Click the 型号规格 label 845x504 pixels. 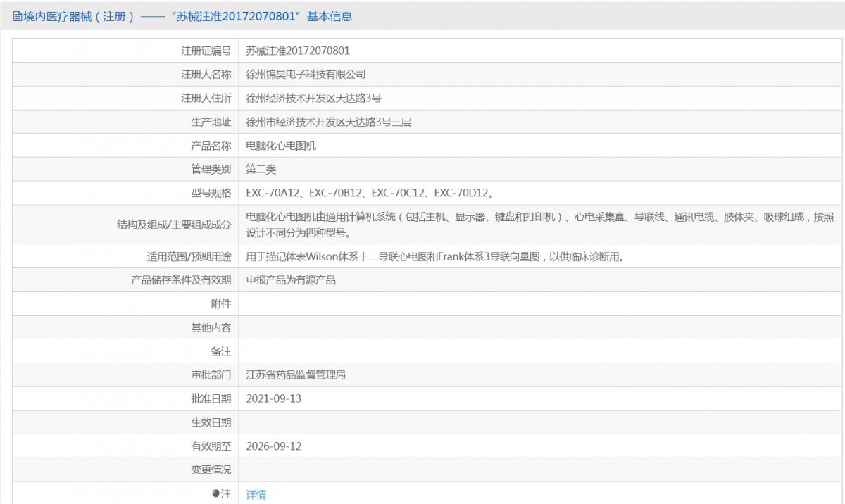click(x=211, y=193)
